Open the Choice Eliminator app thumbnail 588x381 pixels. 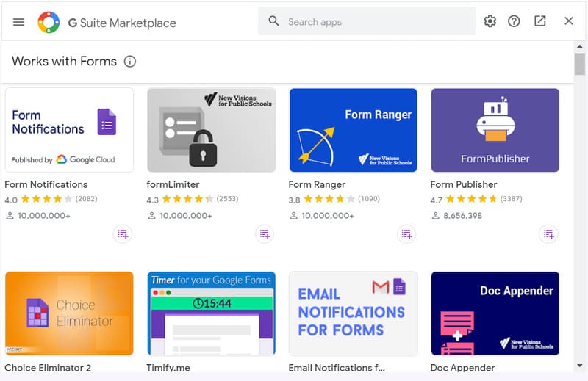click(69, 313)
